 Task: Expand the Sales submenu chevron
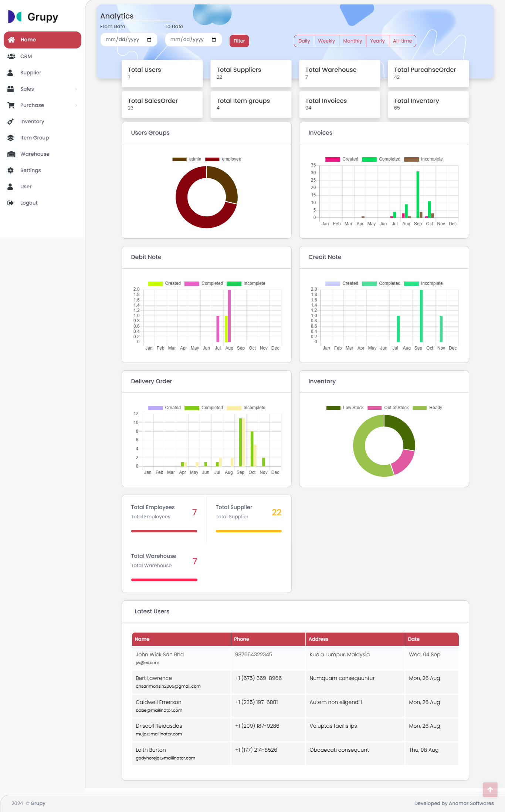(x=76, y=89)
